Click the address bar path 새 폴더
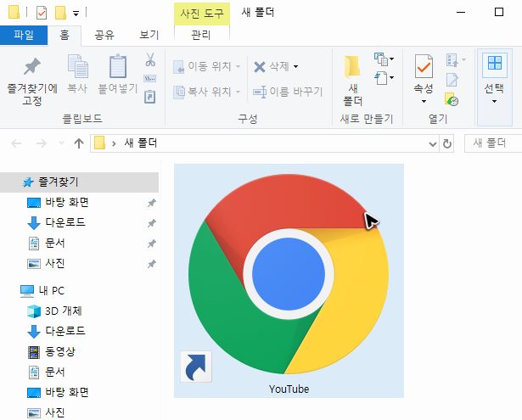 pyautogui.click(x=141, y=143)
